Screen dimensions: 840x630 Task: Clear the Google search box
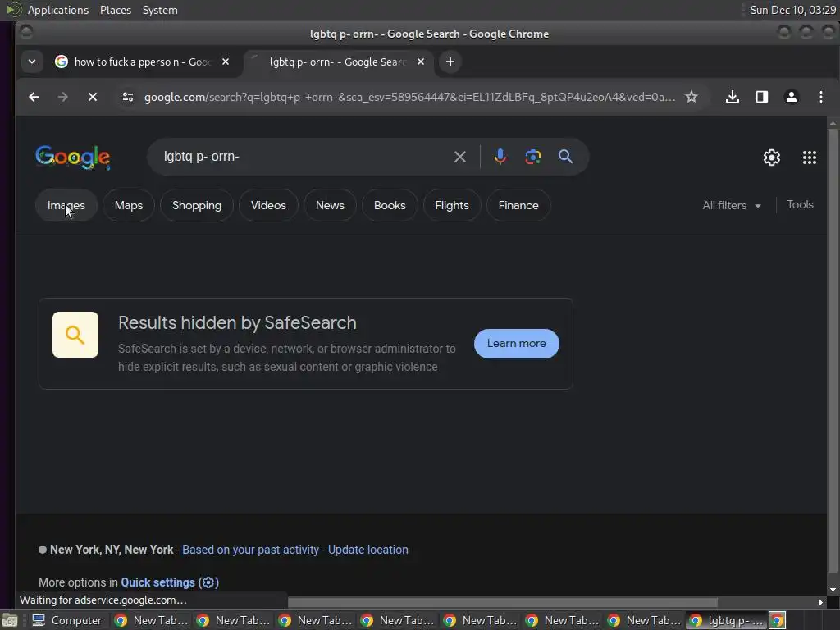[459, 157]
